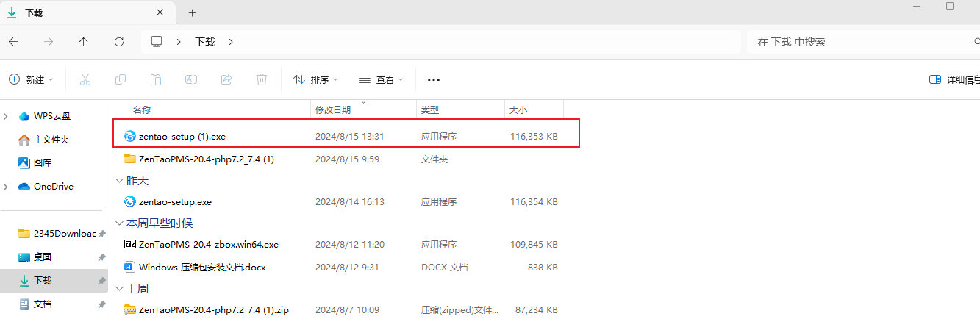Image resolution: width=980 pixels, height=319 pixels.
Task: Collapse the 上周 group
Action: point(120,288)
